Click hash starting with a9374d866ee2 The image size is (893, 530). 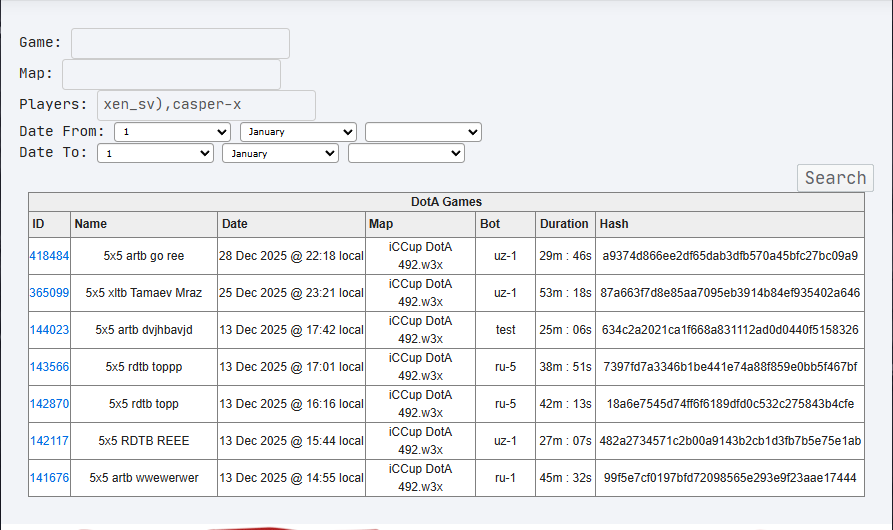730,256
